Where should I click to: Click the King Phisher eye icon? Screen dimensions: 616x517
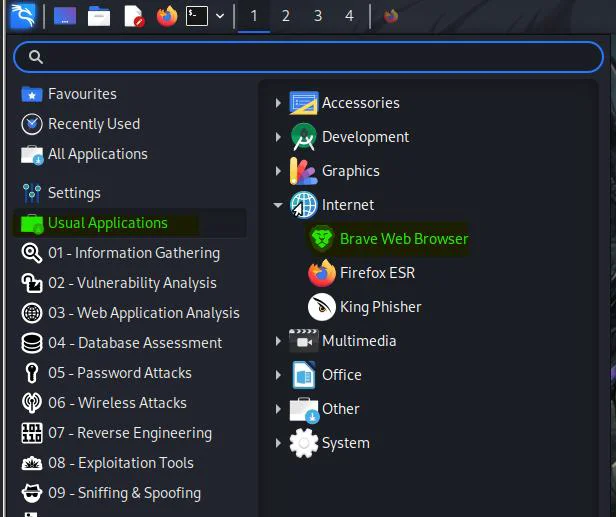point(322,307)
